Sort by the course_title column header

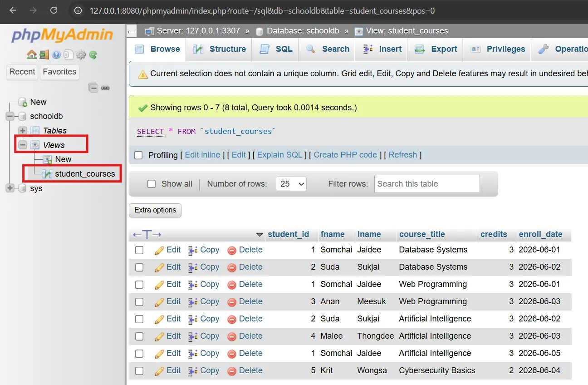click(422, 235)
